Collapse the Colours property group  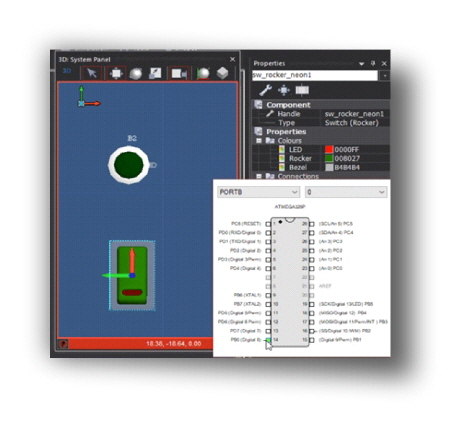259,141
